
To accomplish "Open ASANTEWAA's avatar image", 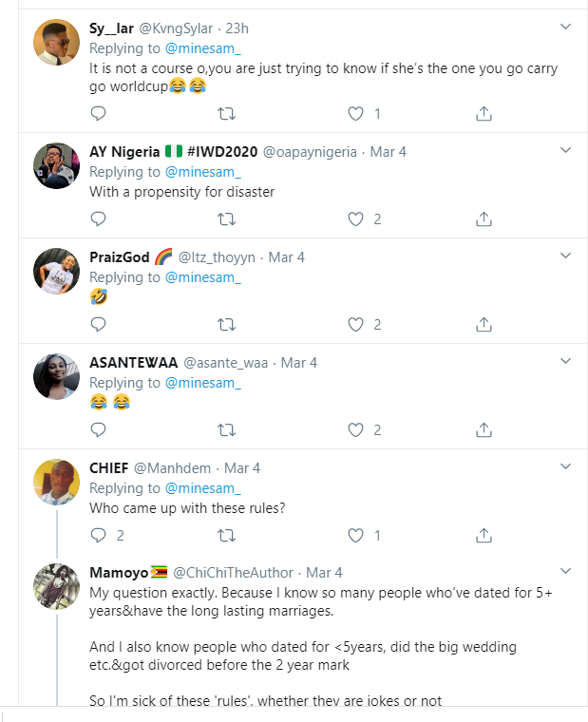I will (55, 376).
